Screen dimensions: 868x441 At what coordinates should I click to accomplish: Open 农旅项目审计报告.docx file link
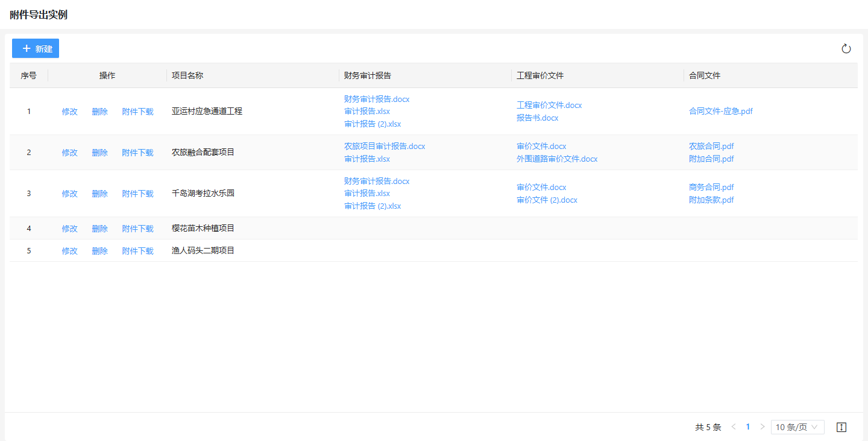pos(385,147)
